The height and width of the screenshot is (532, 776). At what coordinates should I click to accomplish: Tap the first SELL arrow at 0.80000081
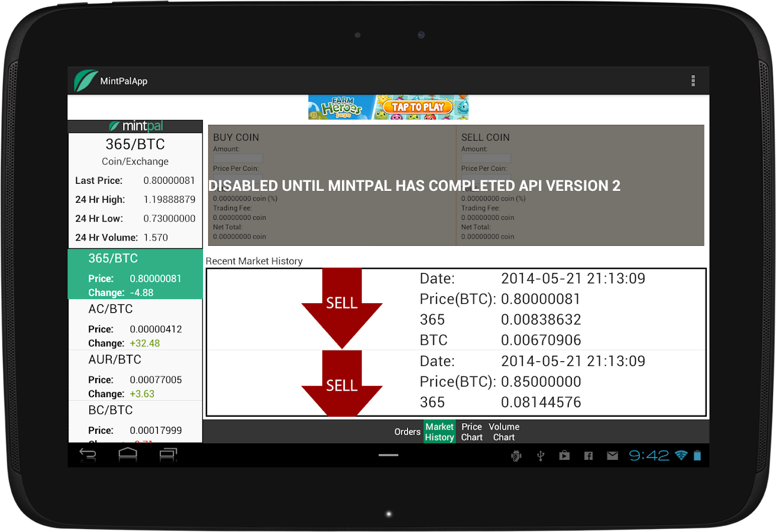click(342, 308)
